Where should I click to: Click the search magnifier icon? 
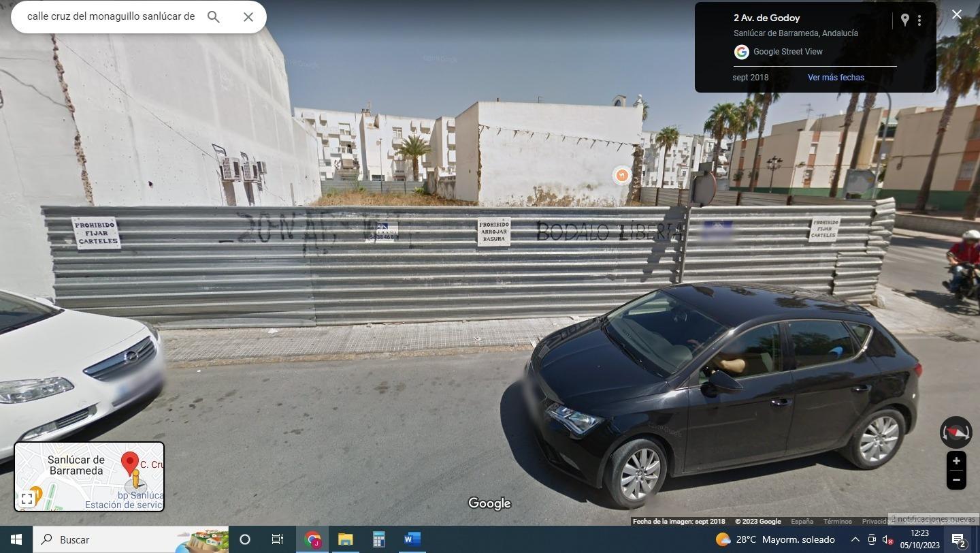pos(214,17)
